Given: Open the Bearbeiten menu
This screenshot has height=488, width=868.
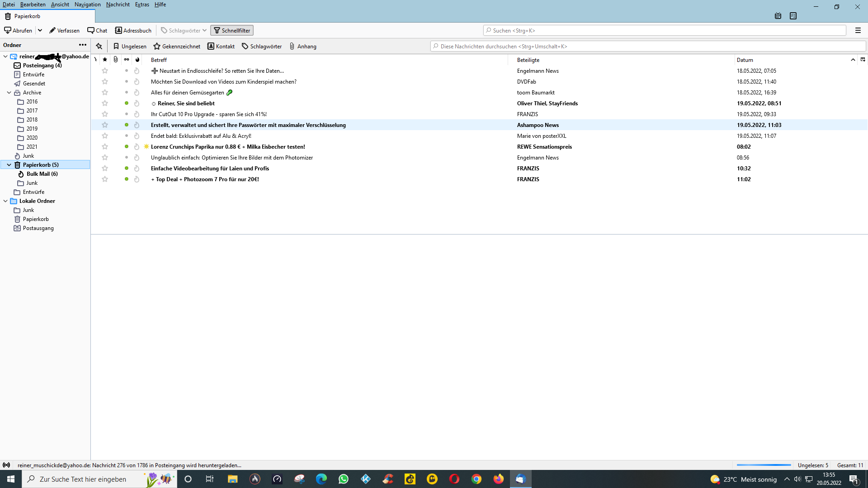Looking at the screenshot, I should 33,5.
